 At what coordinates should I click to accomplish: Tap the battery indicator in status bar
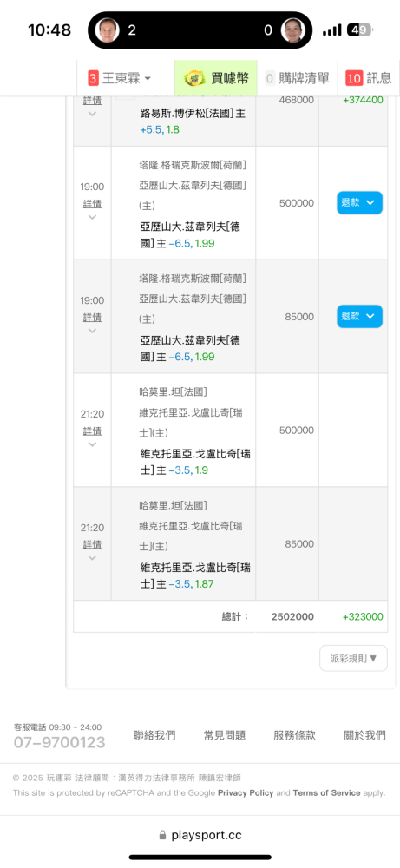(361, 30)
